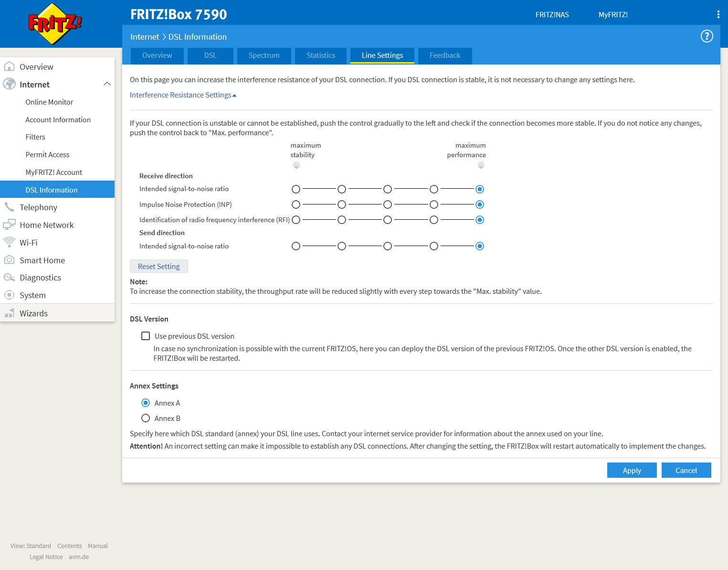
Task: Click the Wi-Fi signal icon
Action: pyautogui.click(x=9, y=242)
